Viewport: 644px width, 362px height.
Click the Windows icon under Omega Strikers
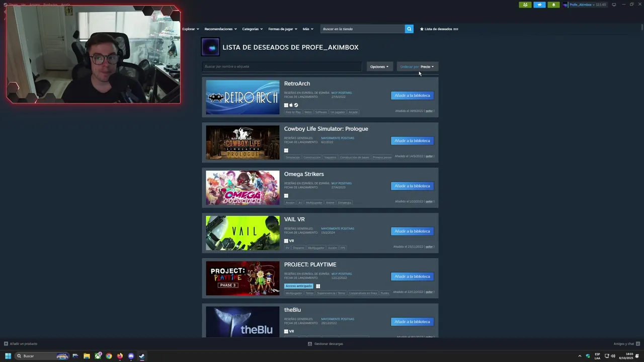pos(286,196)
